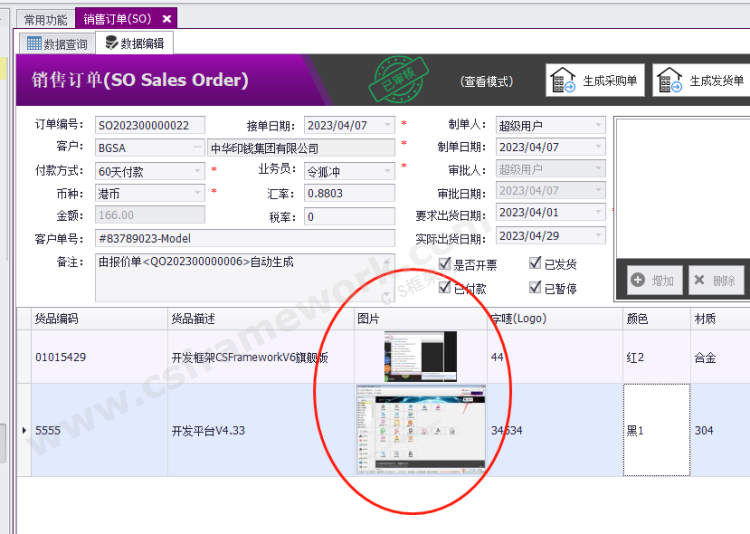The height and width of the screenshot is (534, 750).
Task: Close the 销售订单(SO) tab
Action: pos(167,19)
